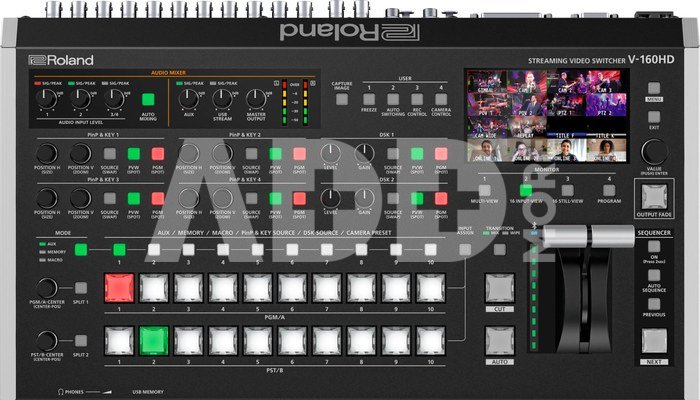Click the EXIT button
Screen dimensions: 700x400
point(654,117)
